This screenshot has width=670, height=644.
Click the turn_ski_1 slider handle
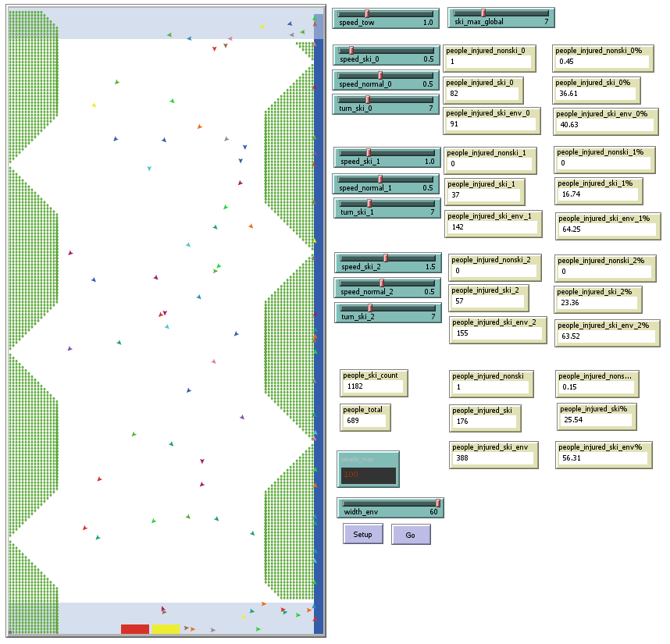tap(369, 203)
